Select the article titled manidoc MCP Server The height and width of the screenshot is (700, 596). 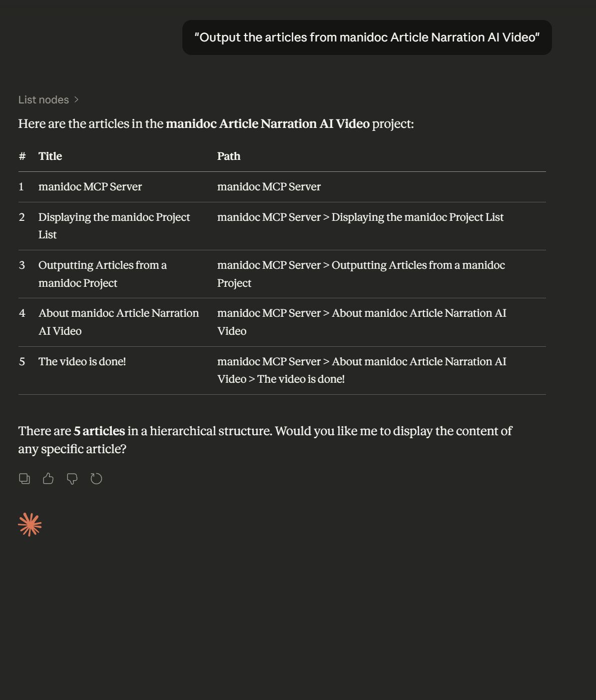(x=90, y=186)
